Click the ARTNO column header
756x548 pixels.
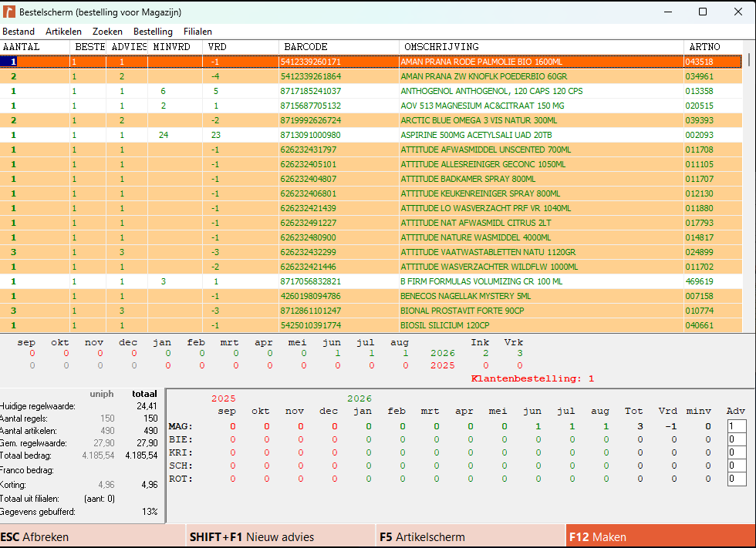[x=713, y=47]
